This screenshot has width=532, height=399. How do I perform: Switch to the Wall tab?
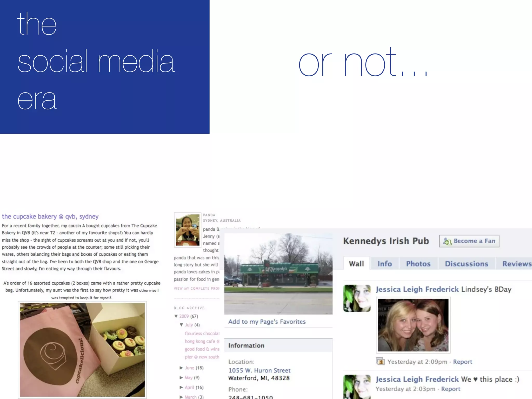point(356,264)
